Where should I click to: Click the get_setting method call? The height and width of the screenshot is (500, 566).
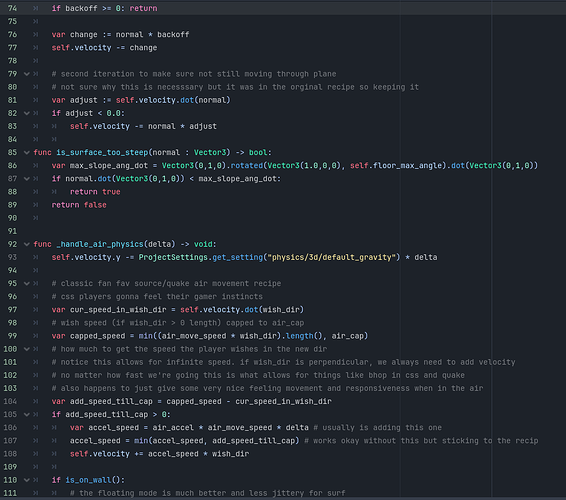click(238, 257)
